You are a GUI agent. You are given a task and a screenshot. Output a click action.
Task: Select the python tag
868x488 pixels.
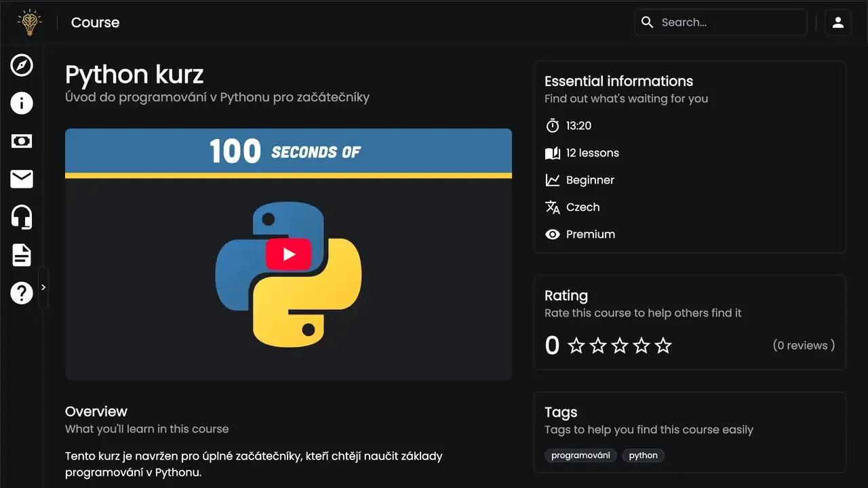click(x=644, y=455)
